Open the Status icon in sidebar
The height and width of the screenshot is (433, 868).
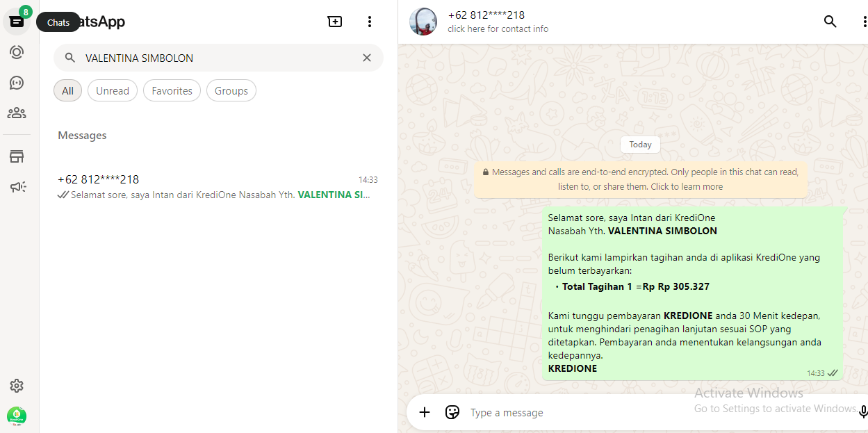pyautogui.click(x=17, y=52)
